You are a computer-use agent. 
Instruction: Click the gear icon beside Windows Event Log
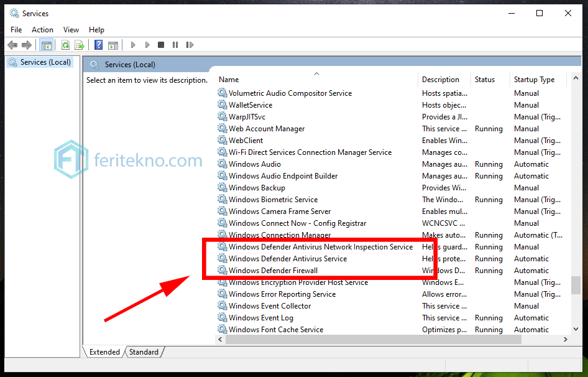(223, 317)
